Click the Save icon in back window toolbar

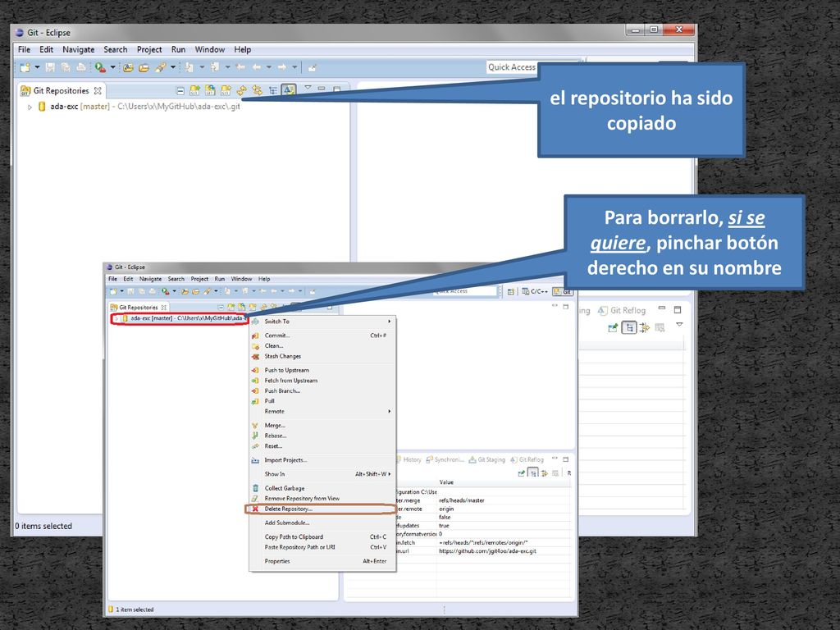(x=50, y=67)
